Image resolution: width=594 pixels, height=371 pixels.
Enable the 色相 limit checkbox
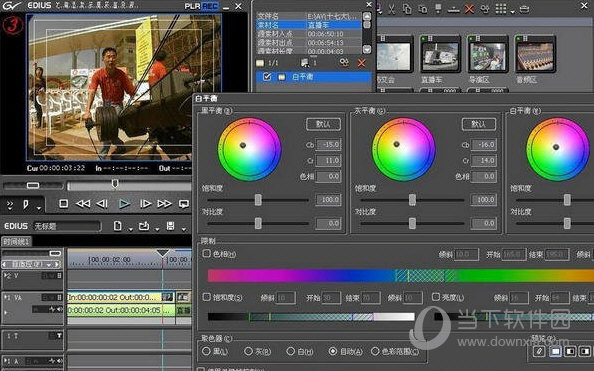tap(206, 254)
